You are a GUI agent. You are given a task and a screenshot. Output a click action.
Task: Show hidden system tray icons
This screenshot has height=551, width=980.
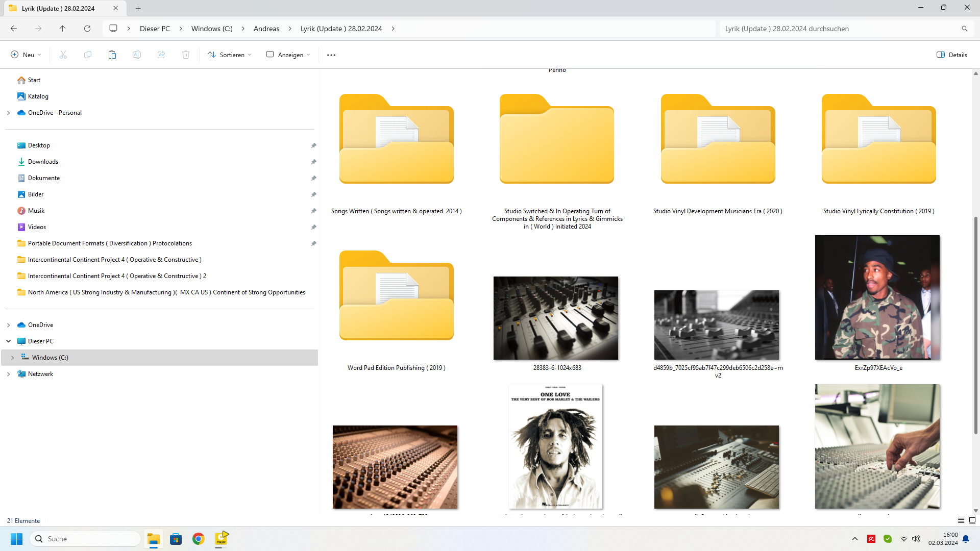coord(855,539)
